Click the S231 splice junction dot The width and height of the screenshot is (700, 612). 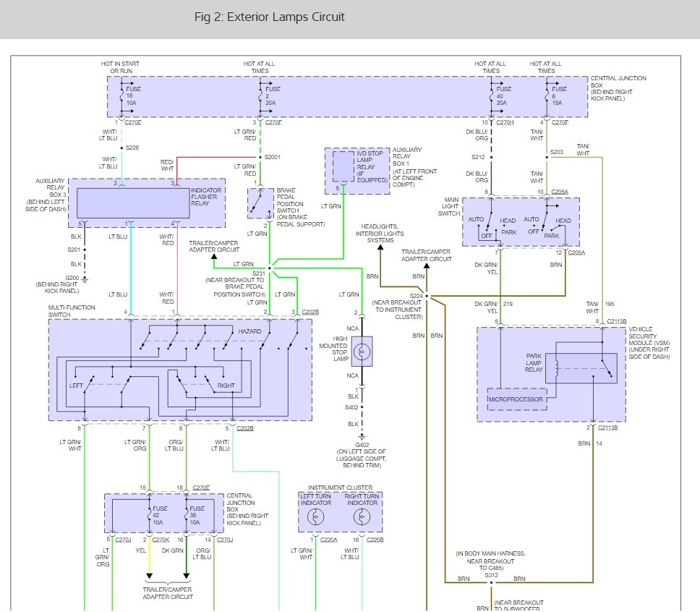(270, 268)
